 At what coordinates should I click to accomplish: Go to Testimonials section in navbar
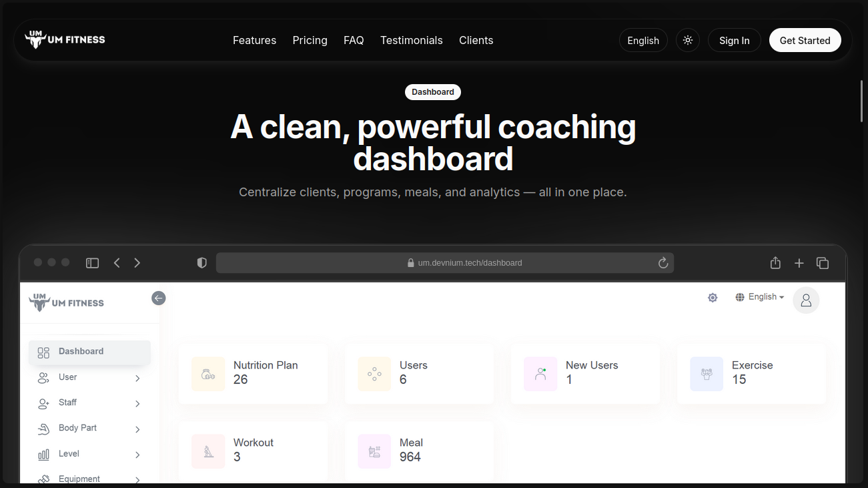(411, 40)
